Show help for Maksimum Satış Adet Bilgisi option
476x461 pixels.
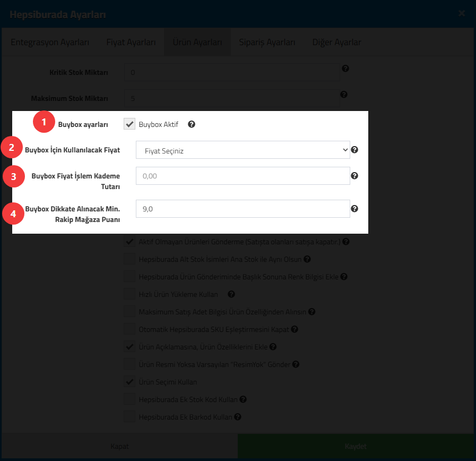click(x=312, y=312)
